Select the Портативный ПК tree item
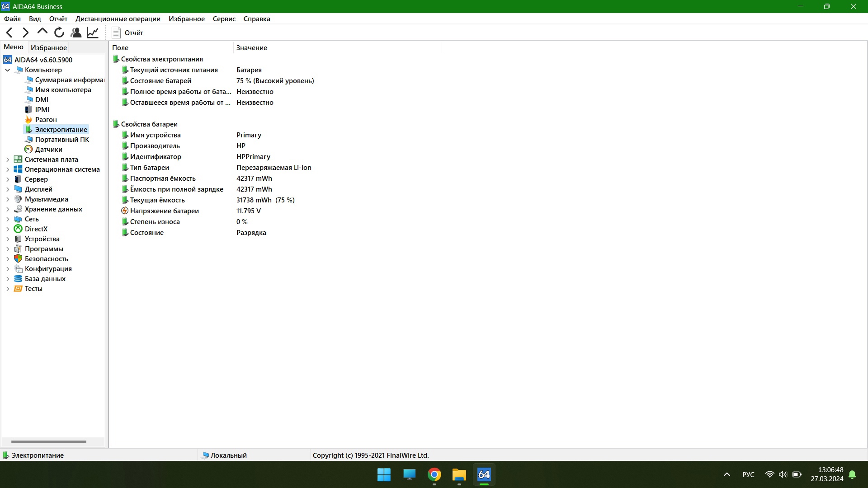The image size is (868, 488). (62, 140)
